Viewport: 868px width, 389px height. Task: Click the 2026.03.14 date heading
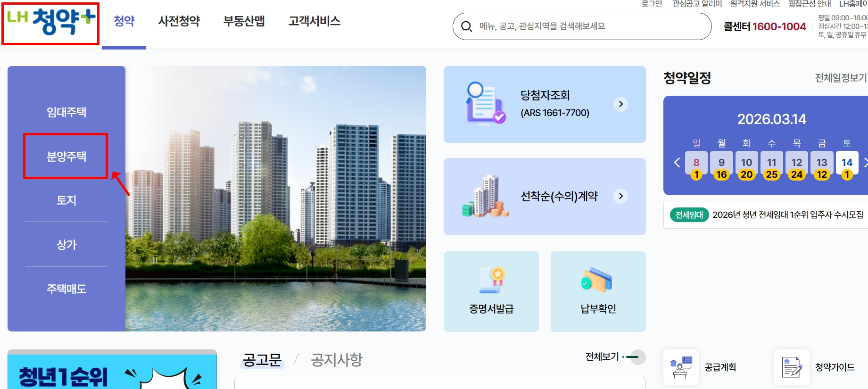pos(772,119)
